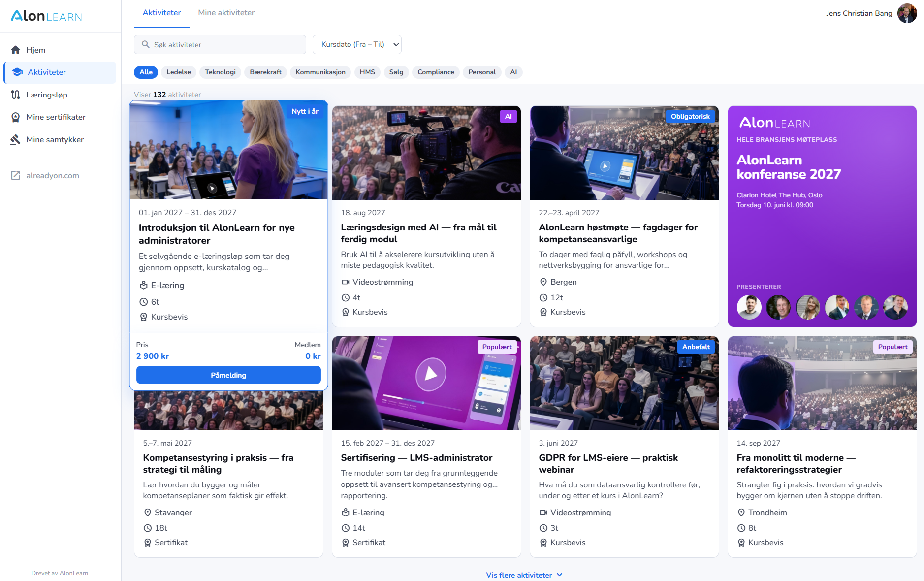Click the search magnifier icon
Image resolution: width=924 pixels, height=581 pixels.
(146, 44)
